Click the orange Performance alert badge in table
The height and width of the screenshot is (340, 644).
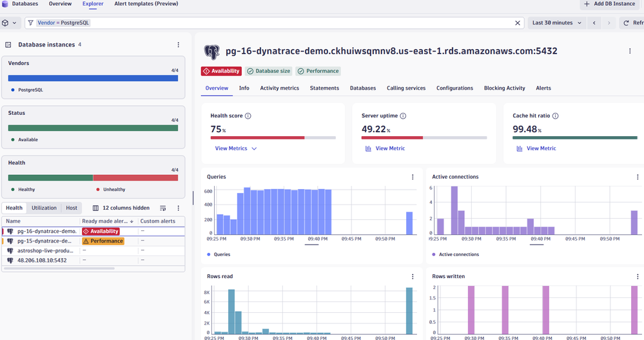pos(103,241)
